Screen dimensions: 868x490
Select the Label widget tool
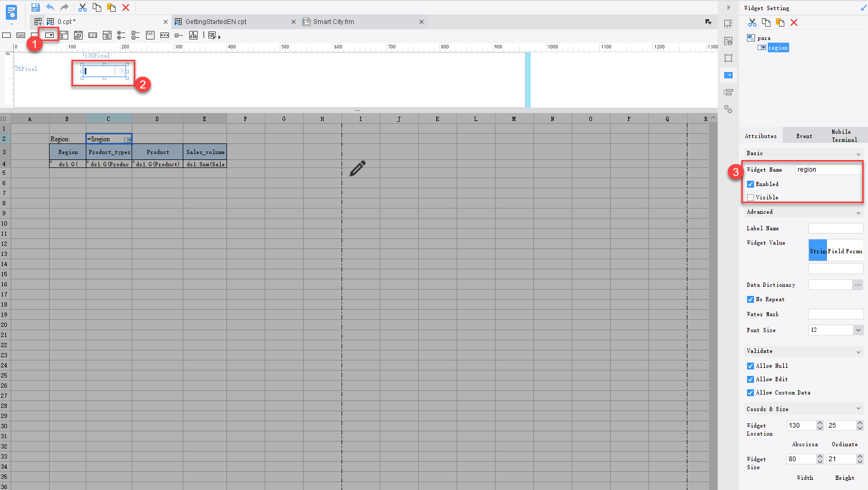pos(20,35)
